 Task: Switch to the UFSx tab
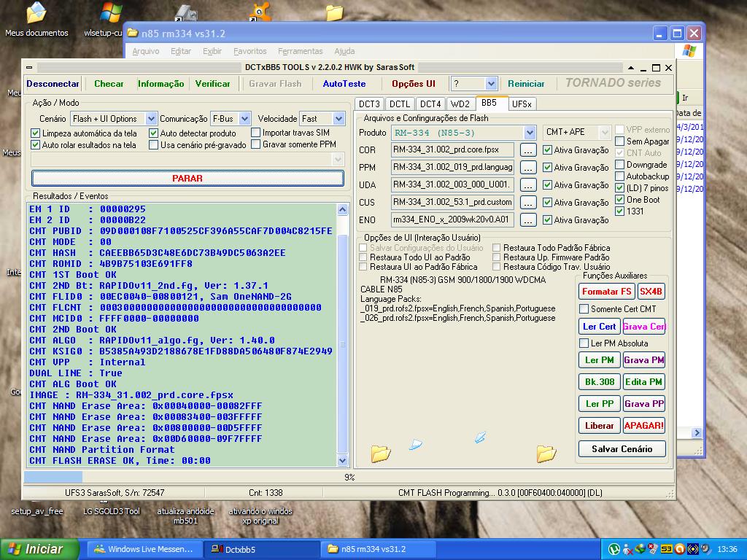pos(522,104)
